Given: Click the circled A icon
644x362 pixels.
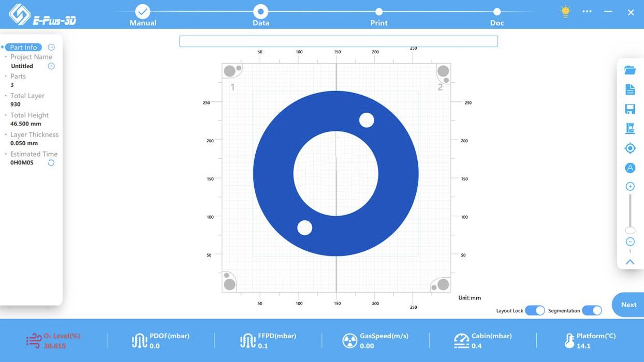Looking at the screenshot, I should [x=630, y=168].
